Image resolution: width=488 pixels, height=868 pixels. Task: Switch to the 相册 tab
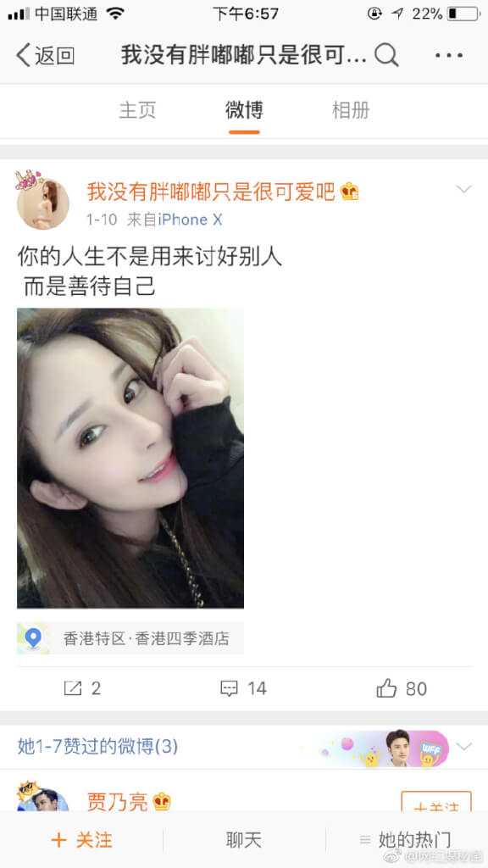click(350, 110)
